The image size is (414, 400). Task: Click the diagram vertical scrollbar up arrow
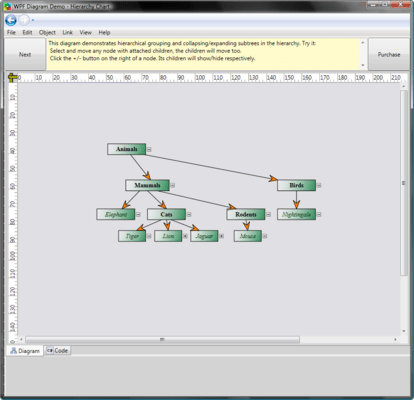tap(404, 87)
